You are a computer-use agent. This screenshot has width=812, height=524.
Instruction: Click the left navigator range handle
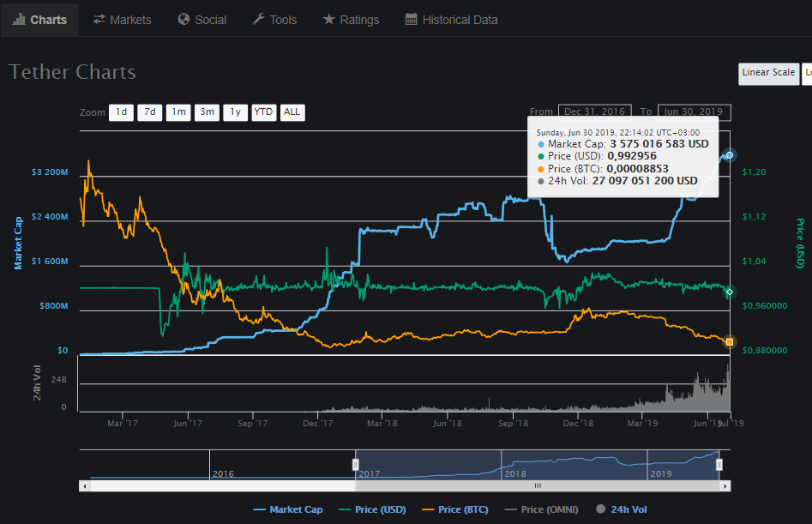coord(356,464)
